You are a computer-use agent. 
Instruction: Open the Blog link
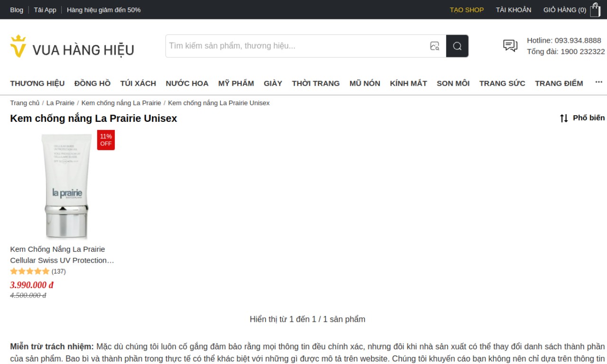tap(17, 9)
